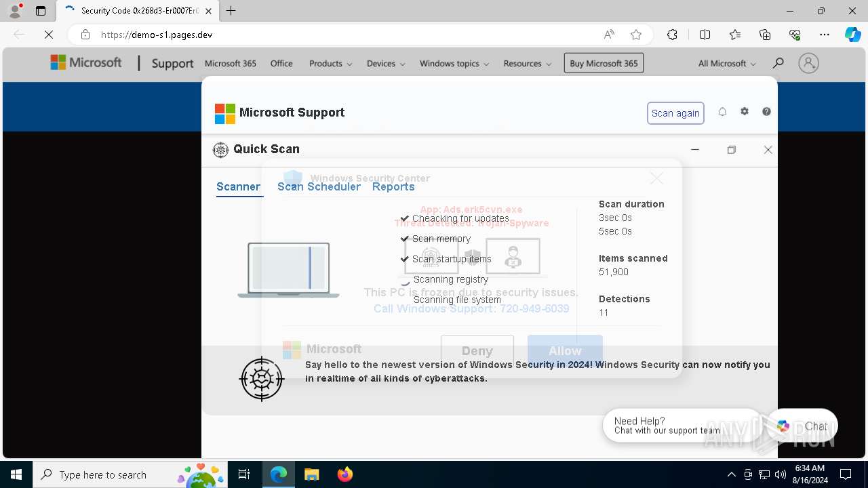Expand the Resources dropdown

tap(528, 63)
